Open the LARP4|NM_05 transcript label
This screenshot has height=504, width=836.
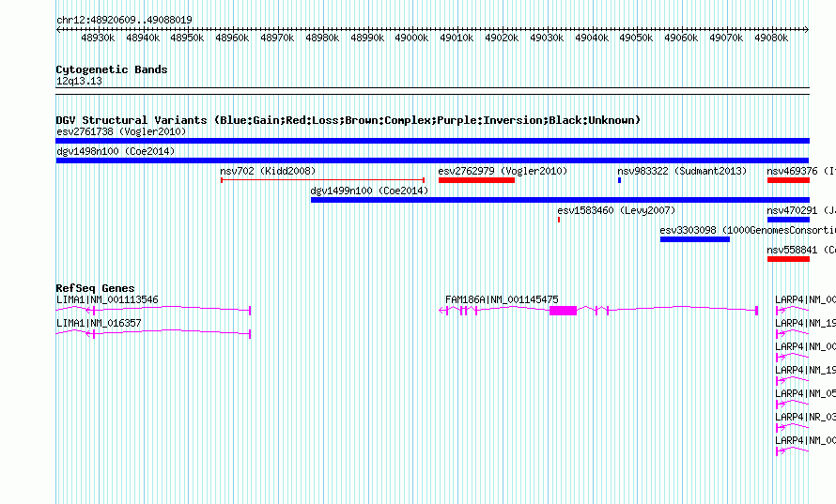[x=806, y=393]
